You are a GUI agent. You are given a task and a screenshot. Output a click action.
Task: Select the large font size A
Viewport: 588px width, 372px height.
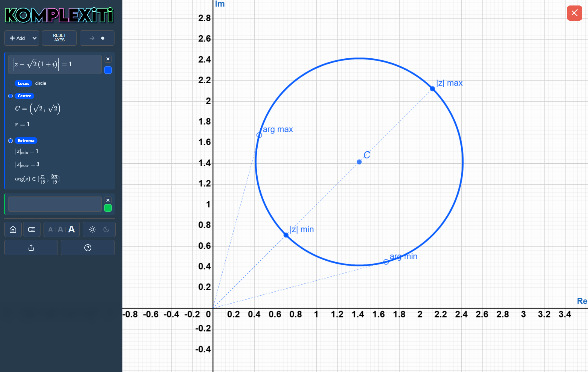(72, 229)
